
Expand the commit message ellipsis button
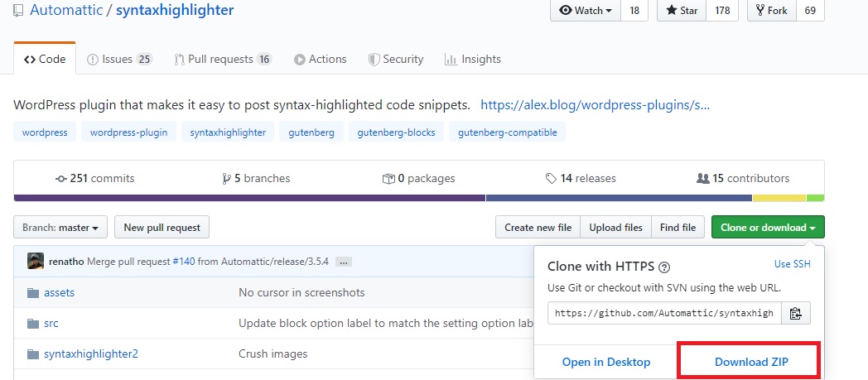click(x=343, y=262)
